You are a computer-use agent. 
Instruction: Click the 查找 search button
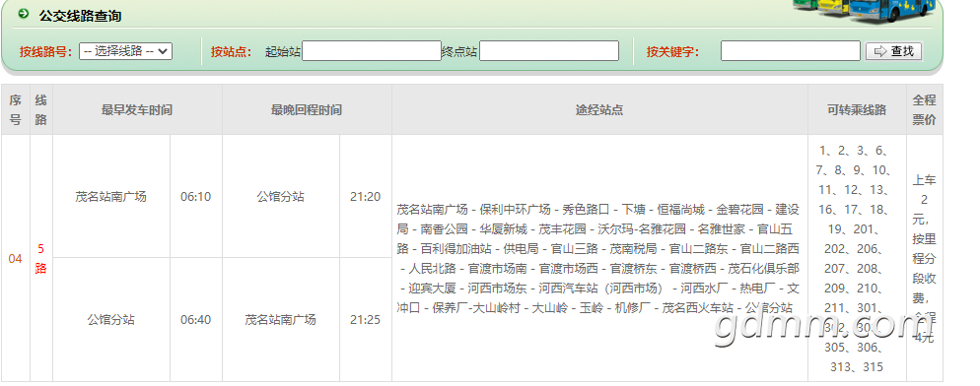coord(894,51)
